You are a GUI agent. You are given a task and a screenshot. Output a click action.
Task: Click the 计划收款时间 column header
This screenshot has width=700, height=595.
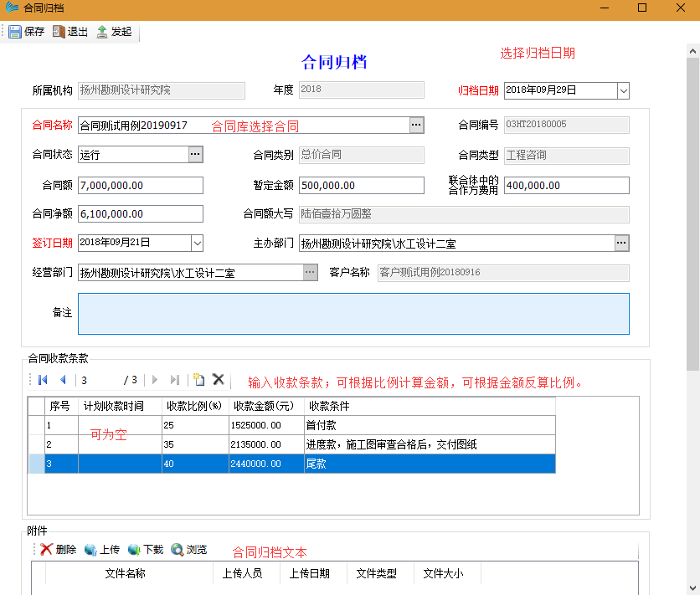[120, 407]
